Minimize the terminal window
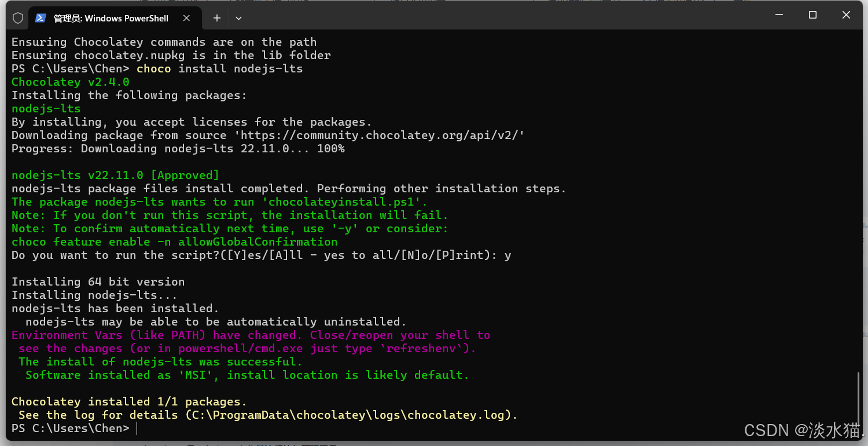 click(x=779, y=15)
